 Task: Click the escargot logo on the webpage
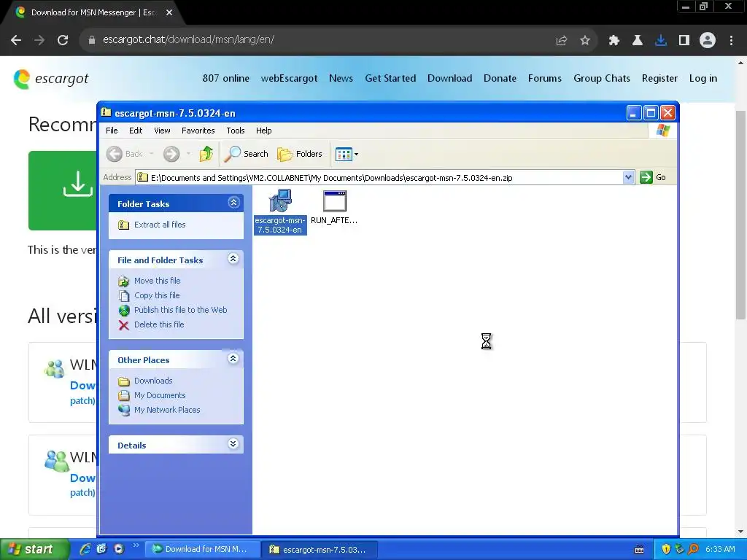tap(51, 79)
